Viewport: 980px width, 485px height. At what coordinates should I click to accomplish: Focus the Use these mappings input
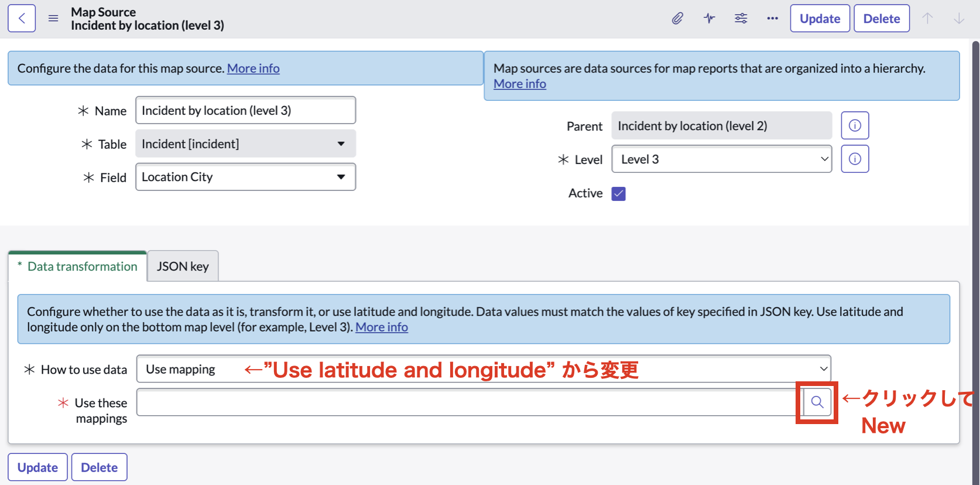pos(470,402)
